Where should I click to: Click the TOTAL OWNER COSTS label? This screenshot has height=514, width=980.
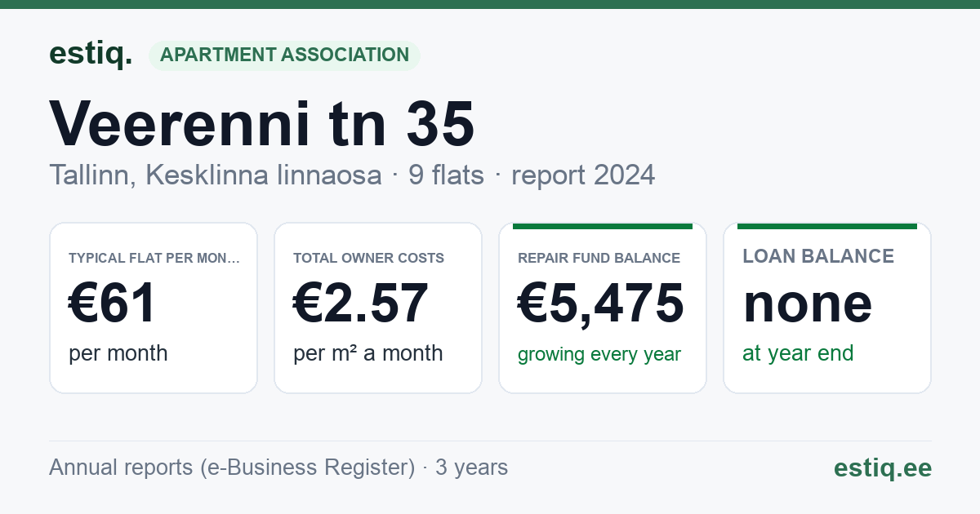point(369,258)
